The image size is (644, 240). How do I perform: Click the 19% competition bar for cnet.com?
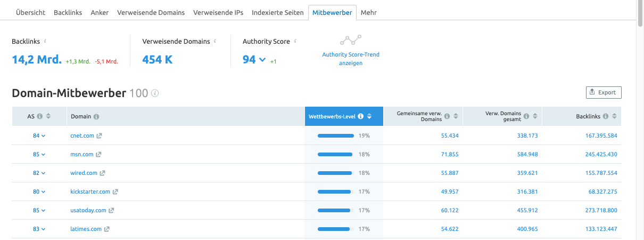point(336,136)
